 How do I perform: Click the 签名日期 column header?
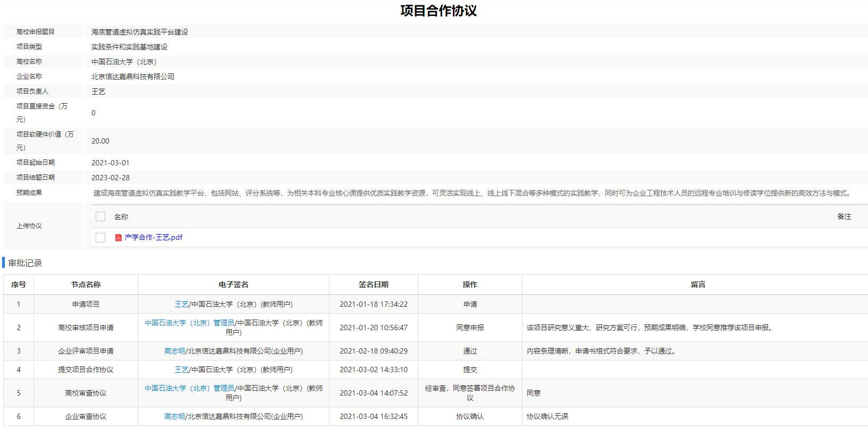373,285
